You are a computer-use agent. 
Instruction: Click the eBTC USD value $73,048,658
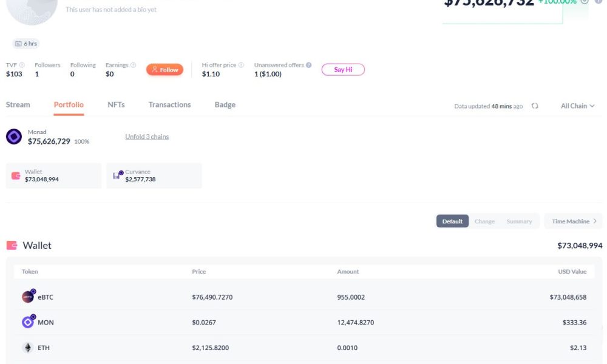coord(568,297)
